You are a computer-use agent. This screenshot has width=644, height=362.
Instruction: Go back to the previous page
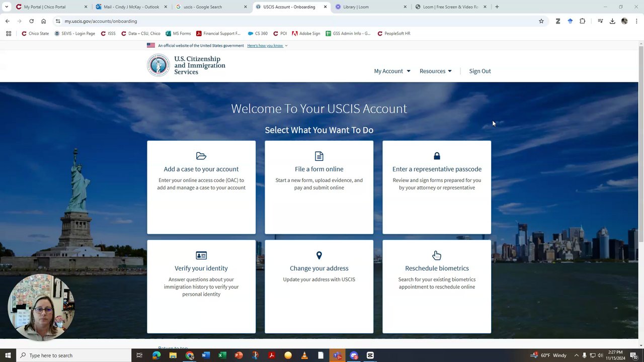7,21
